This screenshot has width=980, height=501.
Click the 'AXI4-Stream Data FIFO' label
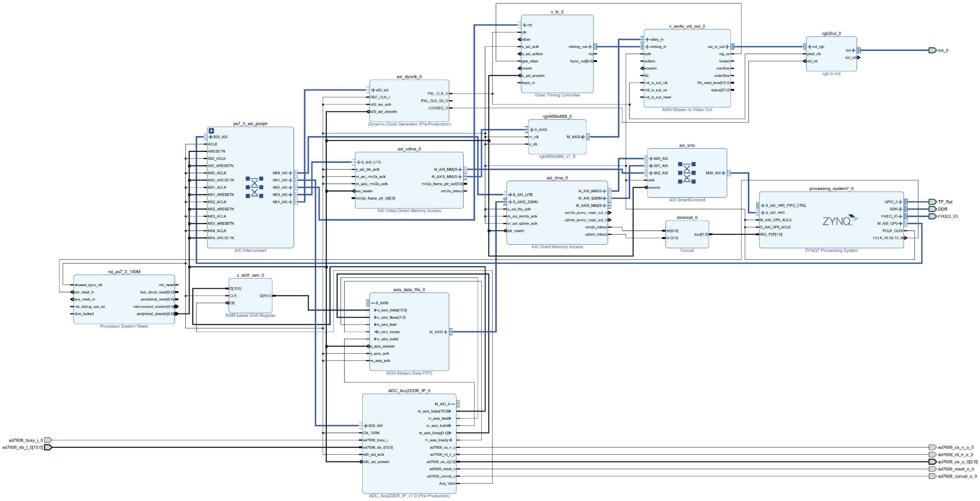point(409,374)
